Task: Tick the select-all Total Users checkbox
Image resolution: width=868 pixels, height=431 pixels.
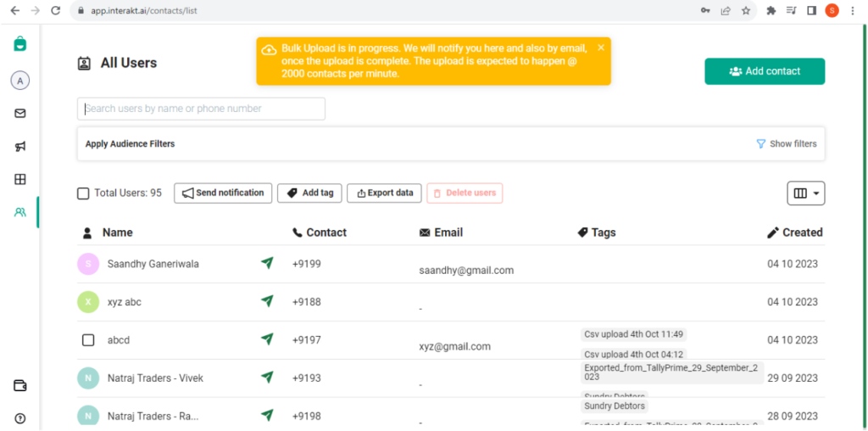Action: (x=83, y=193)
